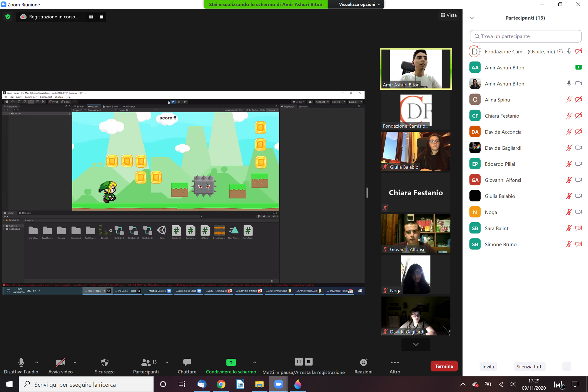
Task: Pause the Zoom cloud recording indicator
Action: (91, 17)
